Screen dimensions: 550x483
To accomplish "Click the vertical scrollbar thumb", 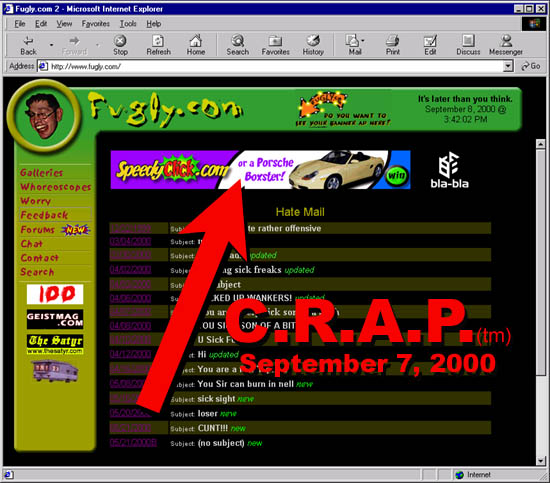I will tap(541, 262).
